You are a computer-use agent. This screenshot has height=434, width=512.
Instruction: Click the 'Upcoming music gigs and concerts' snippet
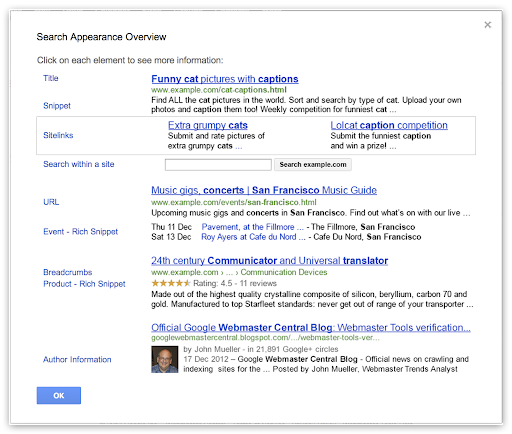pyautogui.click(x=311, y=213)
